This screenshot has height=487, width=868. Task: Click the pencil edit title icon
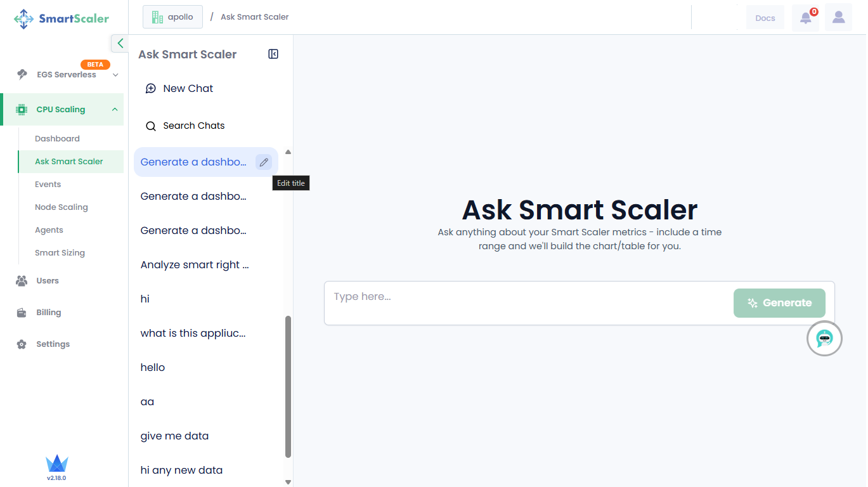point(264,162)
